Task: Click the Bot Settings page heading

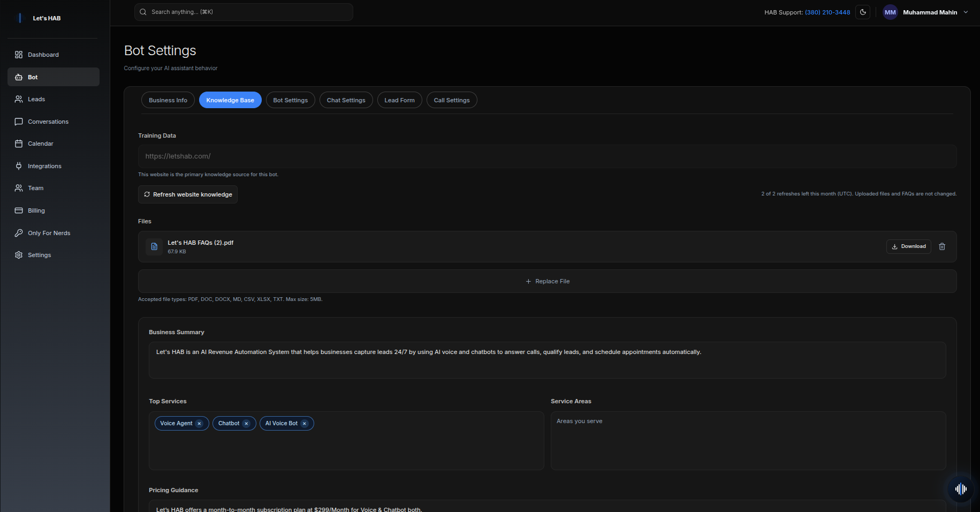Action: (160, 50)
